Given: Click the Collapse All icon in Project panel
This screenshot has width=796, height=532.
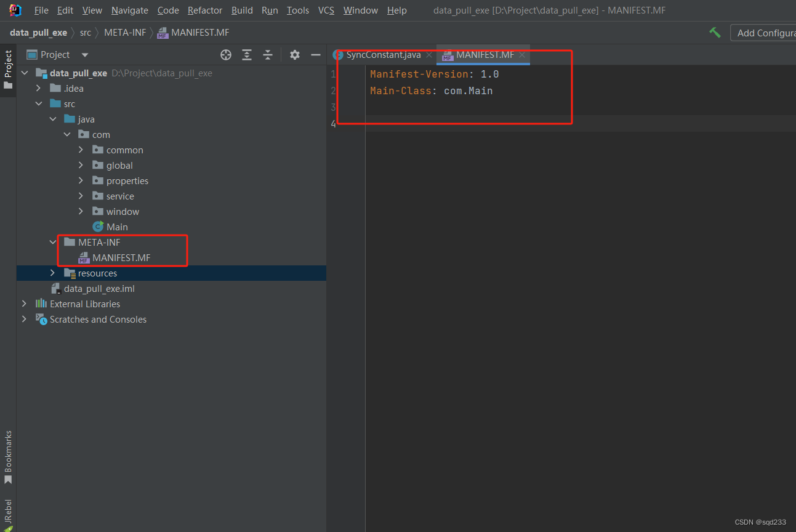Looking at the screenshot, I should 268,55.
